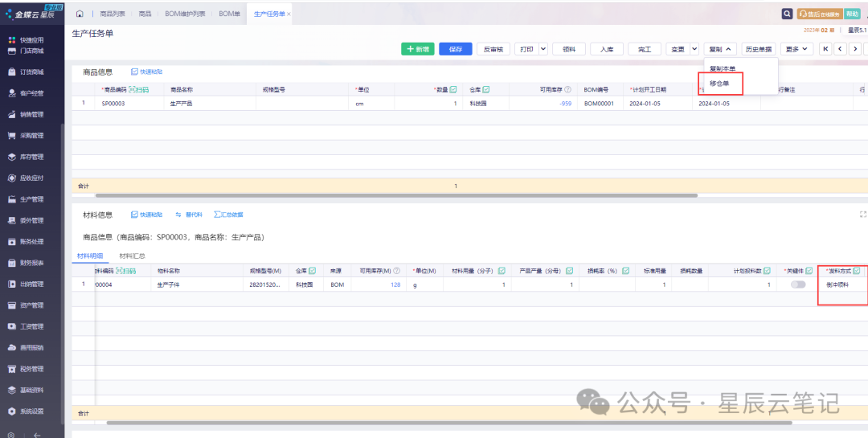Expand the 打印 dropdown arrow
868x438 pixels.
543,49
